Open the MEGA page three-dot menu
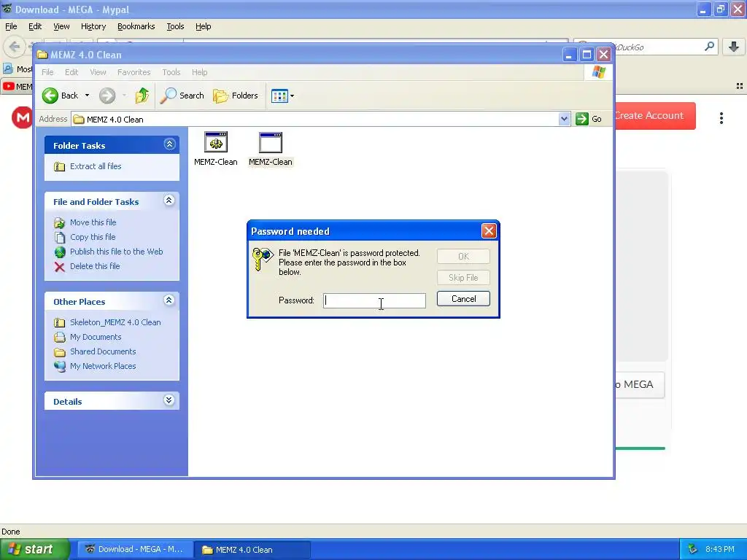This screenshot has width=747, height=560. coord(721,118)
